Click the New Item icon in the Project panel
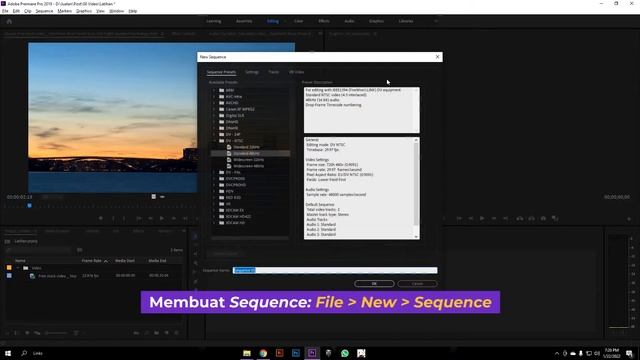640x360 pixels. pos(167,333)
